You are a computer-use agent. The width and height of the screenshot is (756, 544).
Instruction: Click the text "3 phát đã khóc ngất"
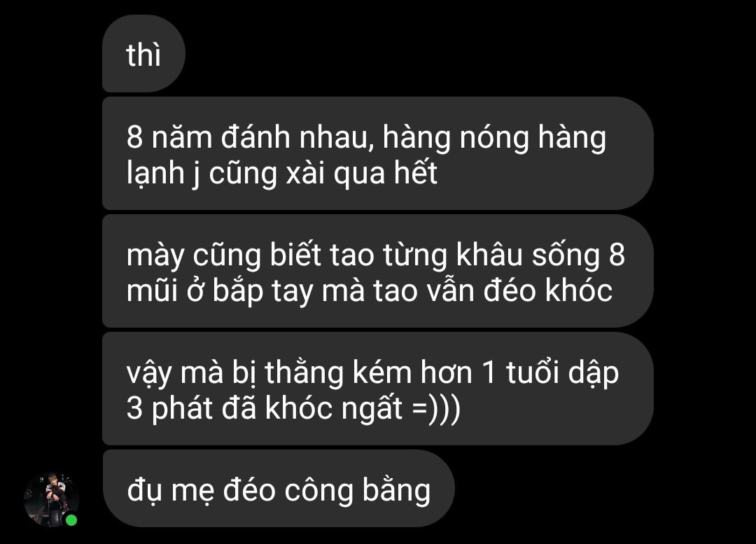point(264,408)
